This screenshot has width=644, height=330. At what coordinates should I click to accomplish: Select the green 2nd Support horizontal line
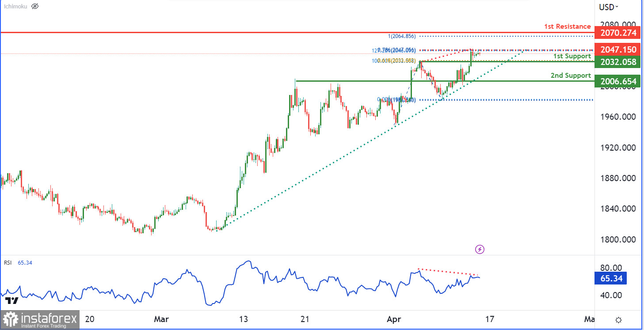tap(444, 81)
